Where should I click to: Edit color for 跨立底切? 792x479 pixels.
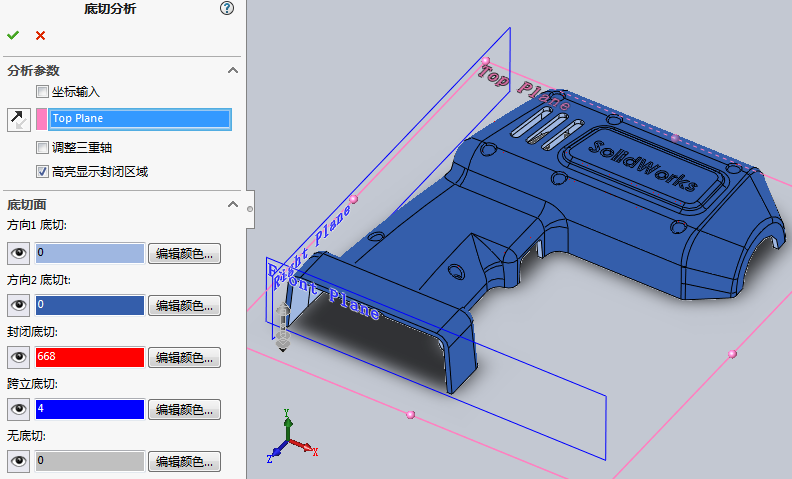(x=184, y=409)
